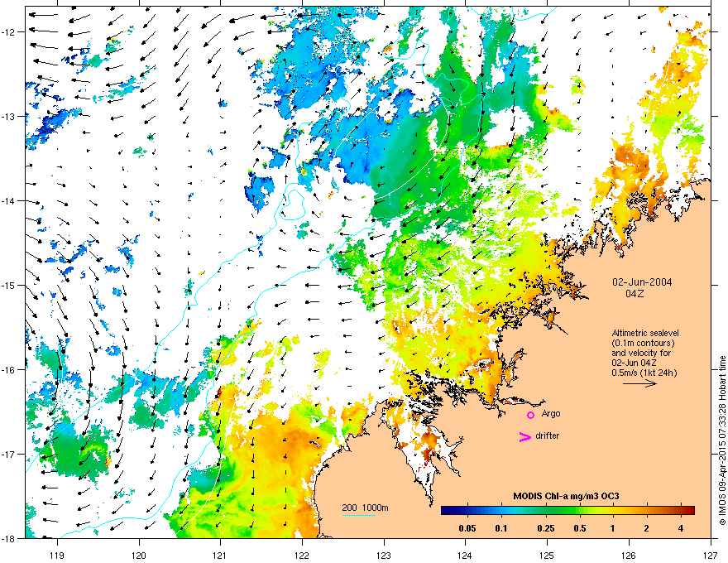This screenshot has width=728, height=563.
Task: Click the colorbar value '4'
Action: (681, 528)
